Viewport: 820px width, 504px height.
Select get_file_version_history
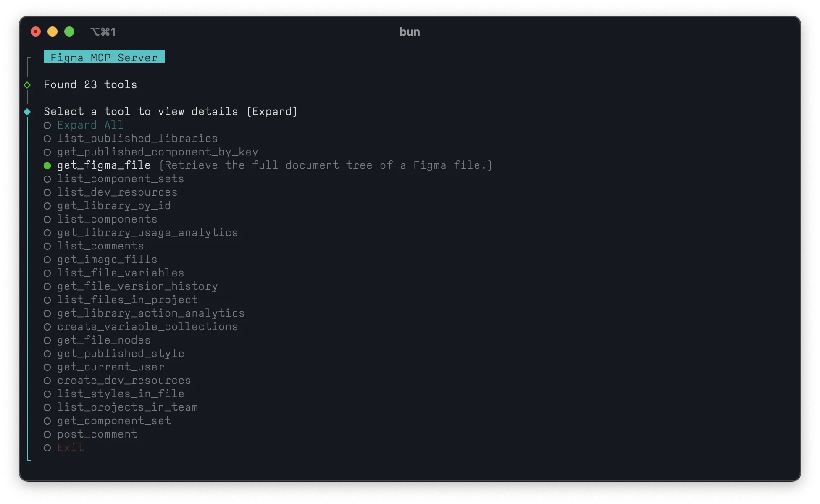pos(137,286)
